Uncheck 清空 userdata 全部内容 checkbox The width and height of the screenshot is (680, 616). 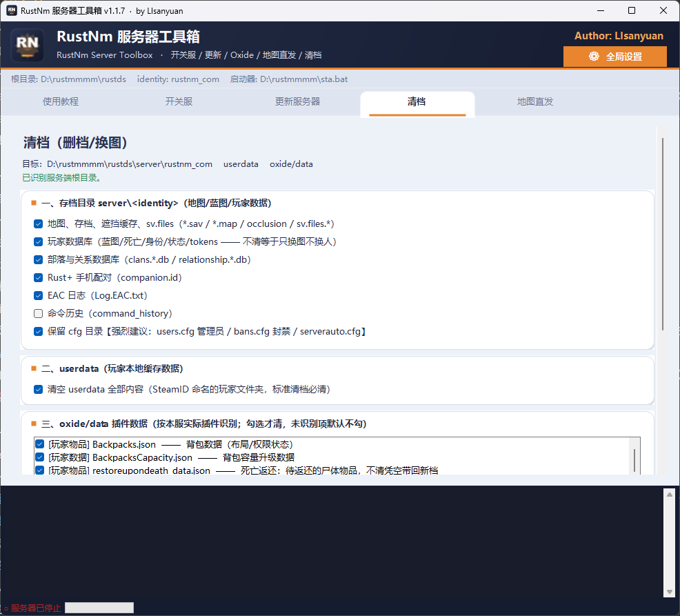[x=38, y=390]
